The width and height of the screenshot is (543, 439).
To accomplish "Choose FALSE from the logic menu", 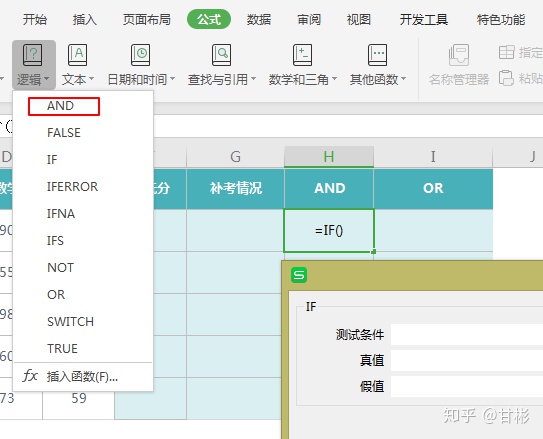I will (x=83, y=133).
